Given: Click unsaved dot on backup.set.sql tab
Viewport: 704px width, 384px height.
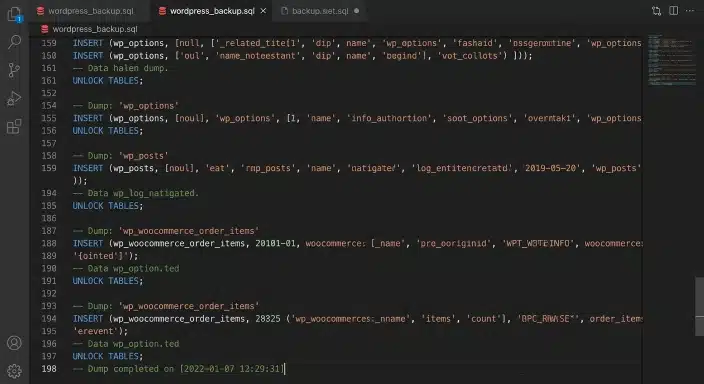Looking at the screenshot, I should pyautogui.click(x=356, y=11).
